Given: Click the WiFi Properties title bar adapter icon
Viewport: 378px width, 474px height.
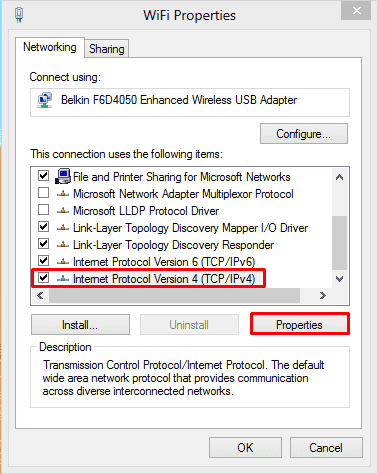Looking at the screenshot, I should pos(19,15).
